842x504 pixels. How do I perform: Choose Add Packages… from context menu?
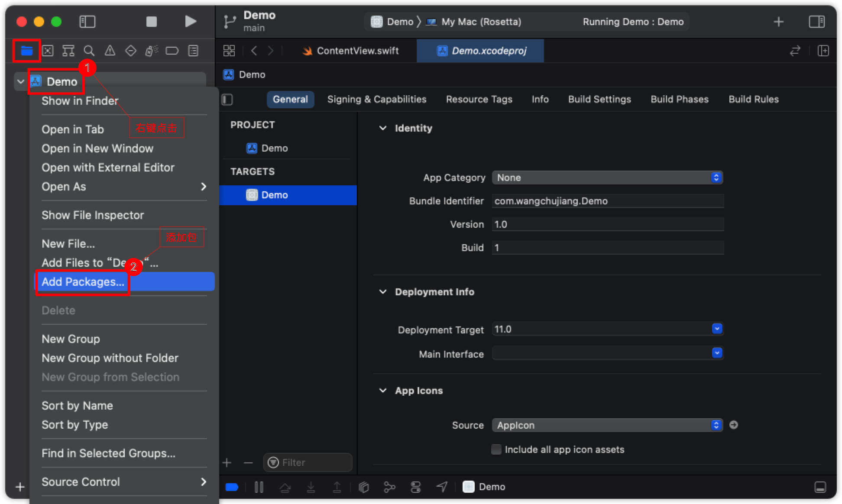[x=83, y=282]
